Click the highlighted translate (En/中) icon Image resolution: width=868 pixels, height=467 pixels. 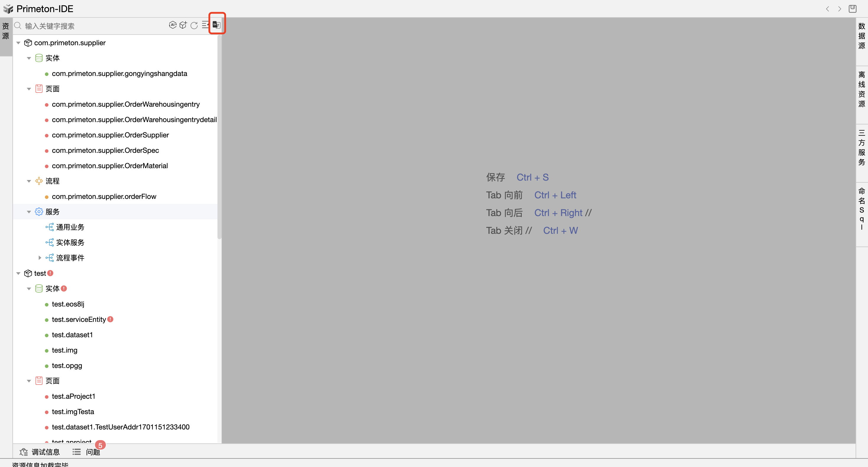(216, 24)
